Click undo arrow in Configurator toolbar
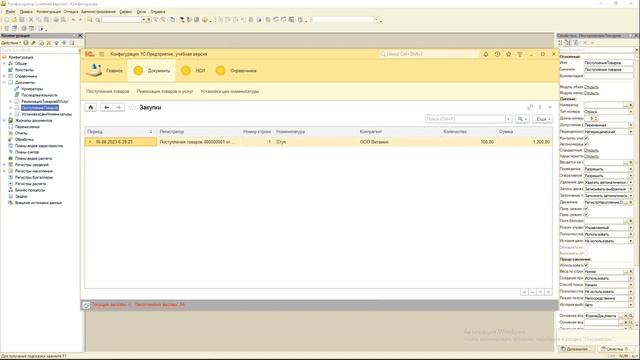 coord(73,20)
